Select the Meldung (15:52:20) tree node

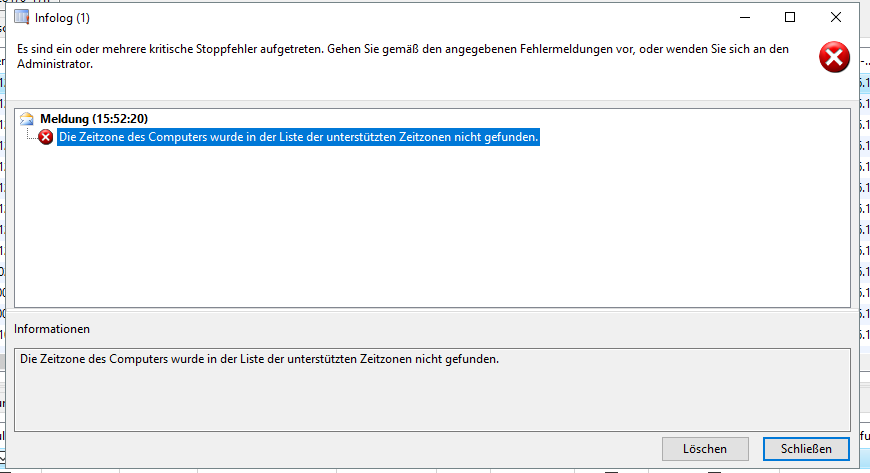[x=95, y=119]
